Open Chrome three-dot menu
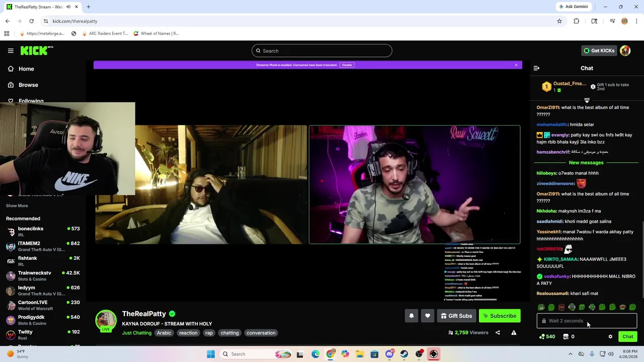Screen dimensions: 644x362 (636, 21)
